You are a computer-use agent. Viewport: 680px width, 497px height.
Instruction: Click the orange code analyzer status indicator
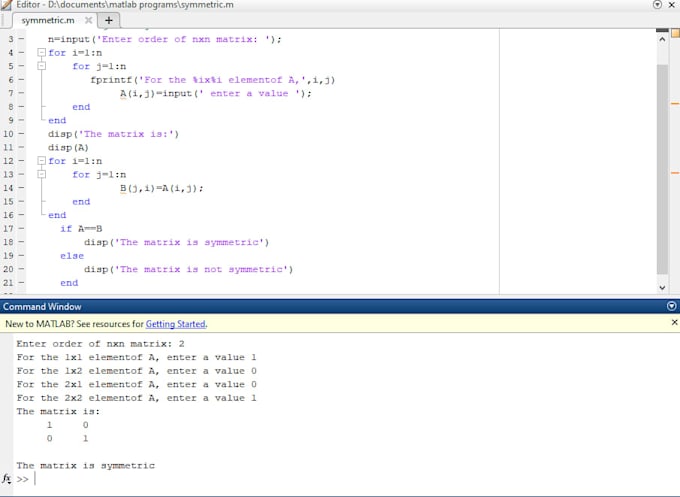click(675, 33)
